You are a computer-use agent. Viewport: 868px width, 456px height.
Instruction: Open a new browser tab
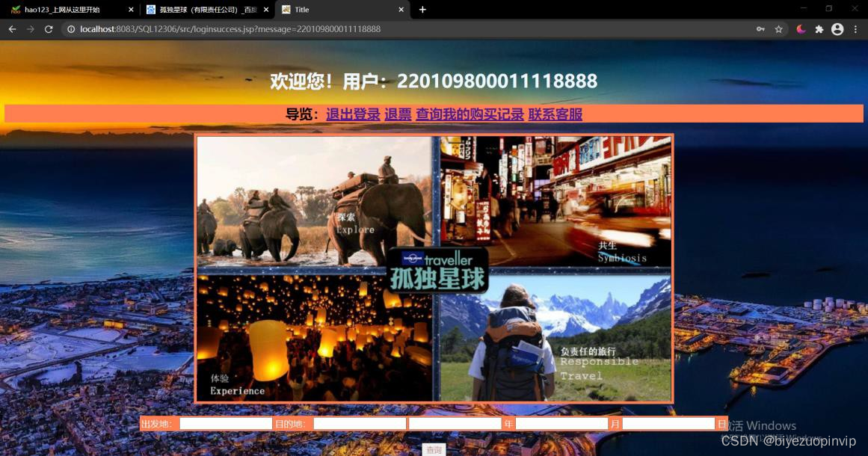(422, 10)
